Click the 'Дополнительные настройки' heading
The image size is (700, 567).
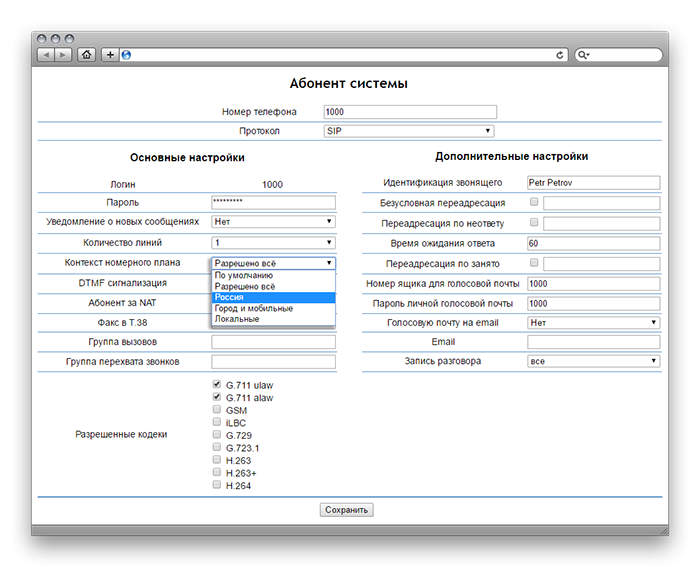(x=512, y=156)
